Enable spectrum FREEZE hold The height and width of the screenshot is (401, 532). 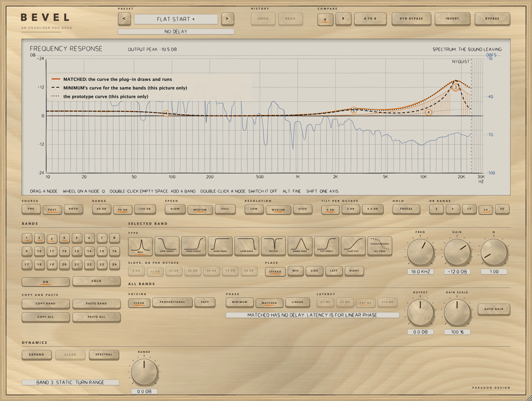406,209
